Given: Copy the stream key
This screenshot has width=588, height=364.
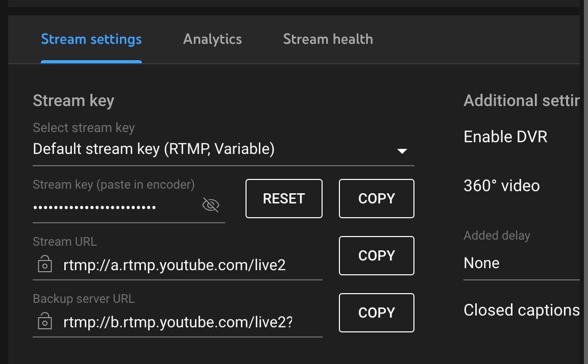Looking at the screenshot, I should click(x=377, y=198).
